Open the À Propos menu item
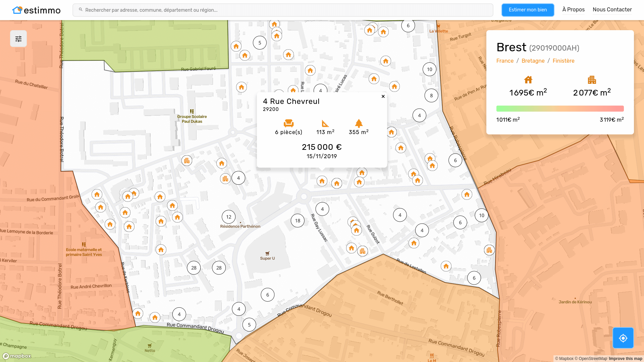This screenshot has width=644, height=362. coord(573,10)
